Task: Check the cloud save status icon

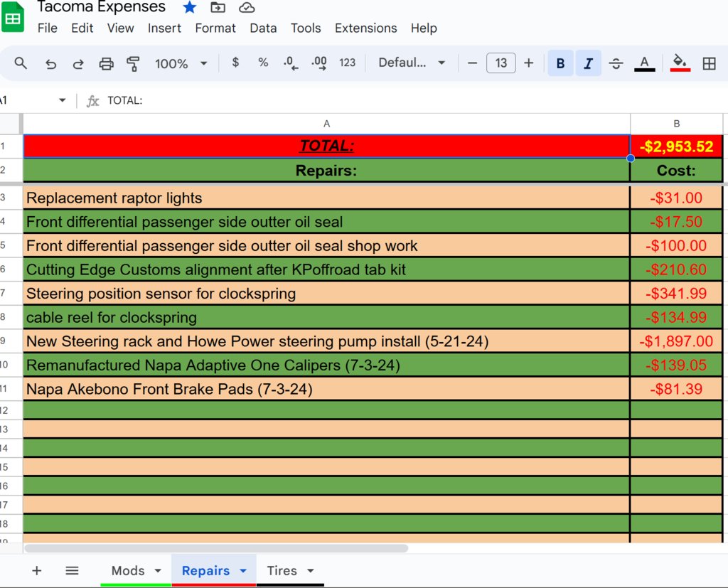Action: coord(247,7)
